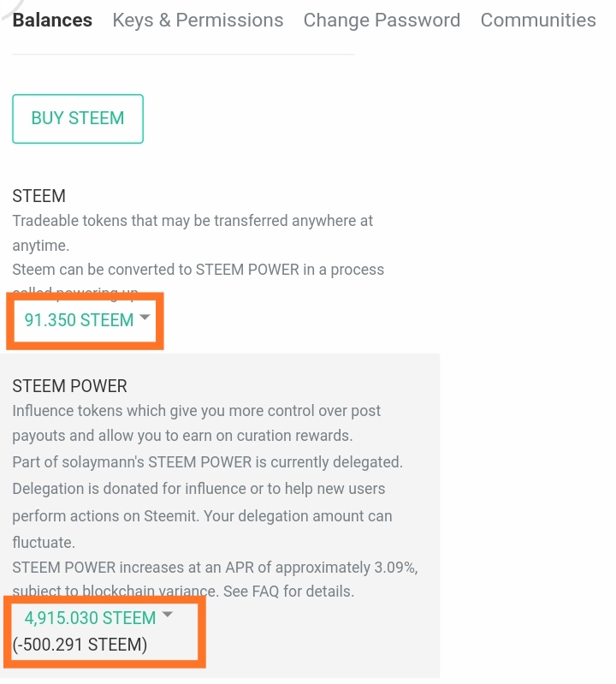The width and height of the screenshot is (616, 684).
Task: Click the caret arrow beside 91.350 STEEM
Action: 145,317
